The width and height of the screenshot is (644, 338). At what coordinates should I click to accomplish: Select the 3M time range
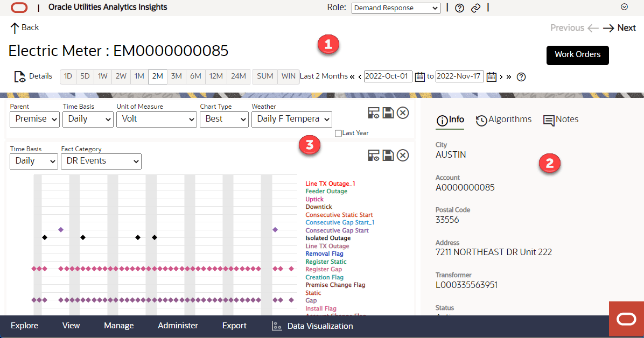176,76
